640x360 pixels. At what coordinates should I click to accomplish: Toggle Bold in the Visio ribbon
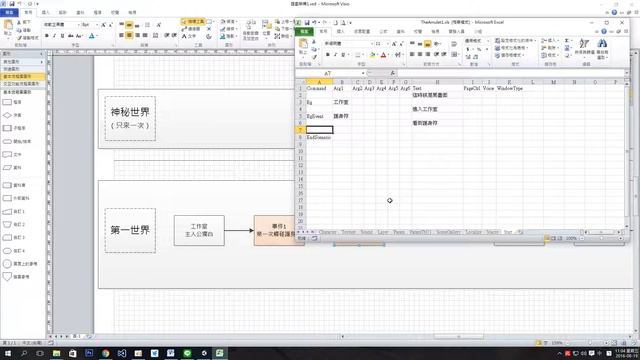tap(47, 36)
